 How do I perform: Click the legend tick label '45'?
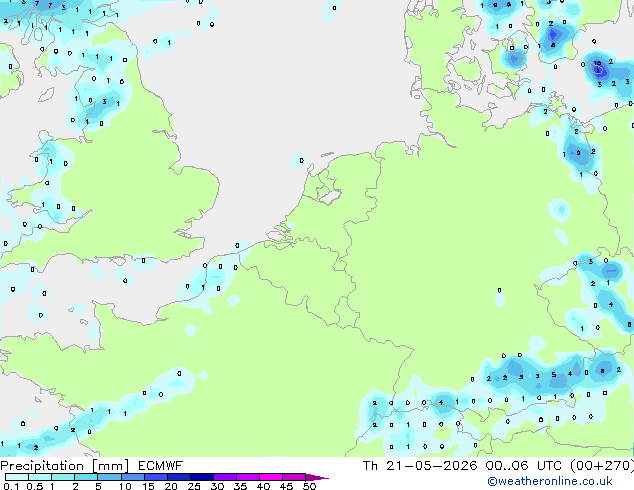[x=287, y=486]
